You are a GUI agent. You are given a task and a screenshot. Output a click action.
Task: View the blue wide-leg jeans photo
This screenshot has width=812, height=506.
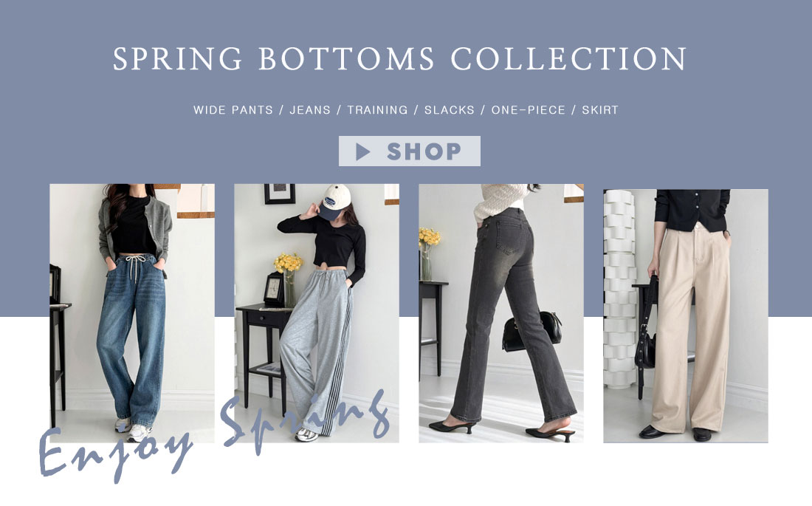point(132,313)
